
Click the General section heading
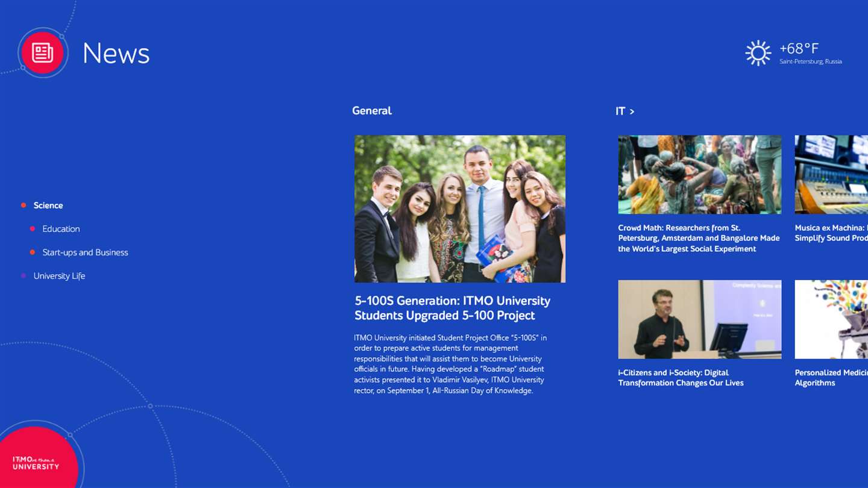click(x=372, y=110)
